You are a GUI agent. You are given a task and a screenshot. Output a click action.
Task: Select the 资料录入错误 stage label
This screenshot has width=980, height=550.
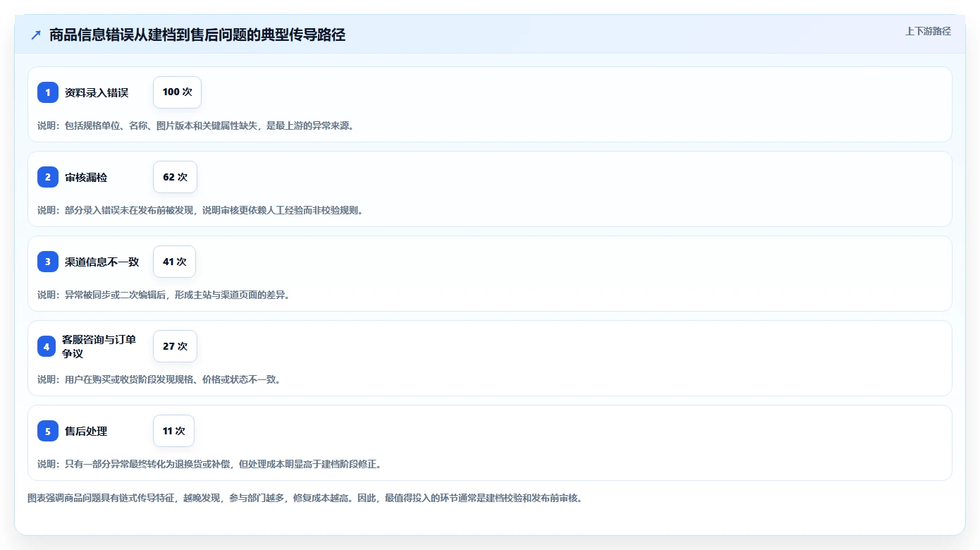pos(97,92)
